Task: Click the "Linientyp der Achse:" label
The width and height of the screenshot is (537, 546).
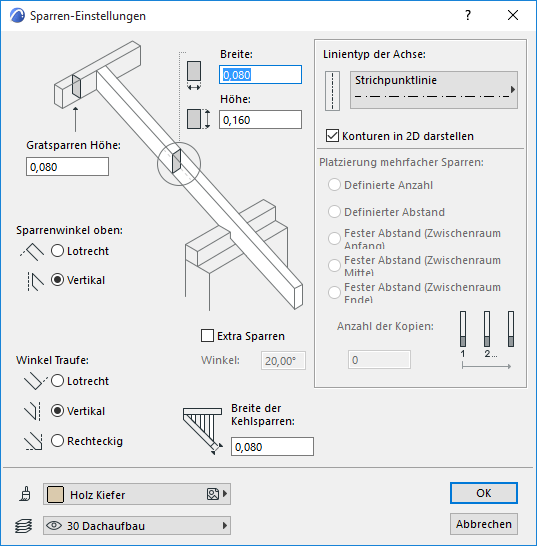Action: click(374, 54)
